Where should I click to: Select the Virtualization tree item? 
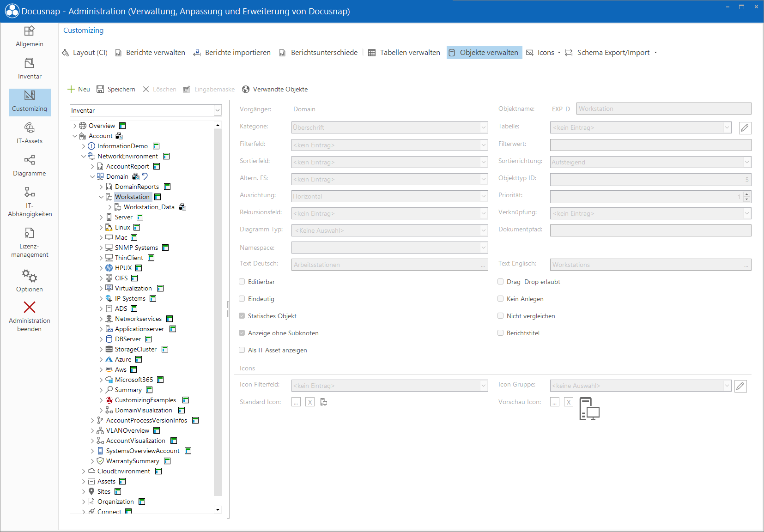133,288
